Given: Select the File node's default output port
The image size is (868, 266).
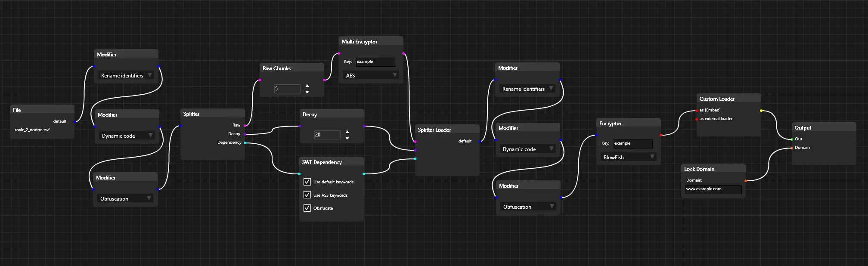Looking at the screenshot, I should point(74,122).
